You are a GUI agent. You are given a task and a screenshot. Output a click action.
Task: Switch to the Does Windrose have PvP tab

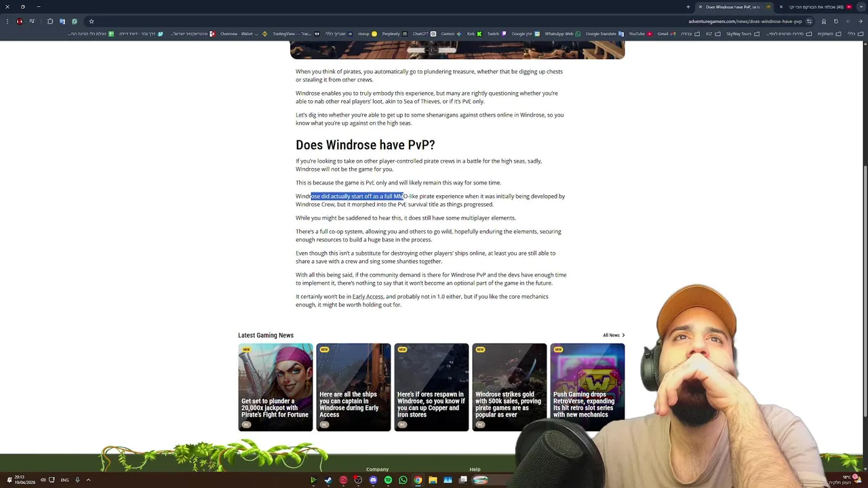coord(734,7)
